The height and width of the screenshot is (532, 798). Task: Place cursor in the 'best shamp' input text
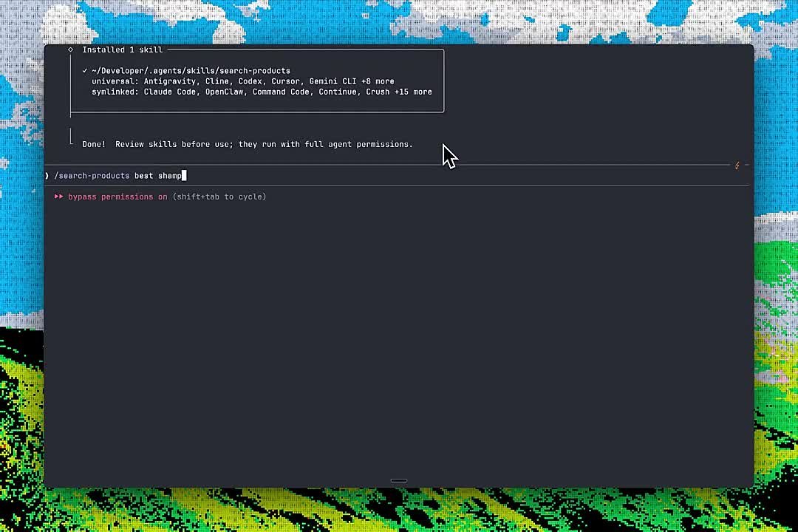158,176
